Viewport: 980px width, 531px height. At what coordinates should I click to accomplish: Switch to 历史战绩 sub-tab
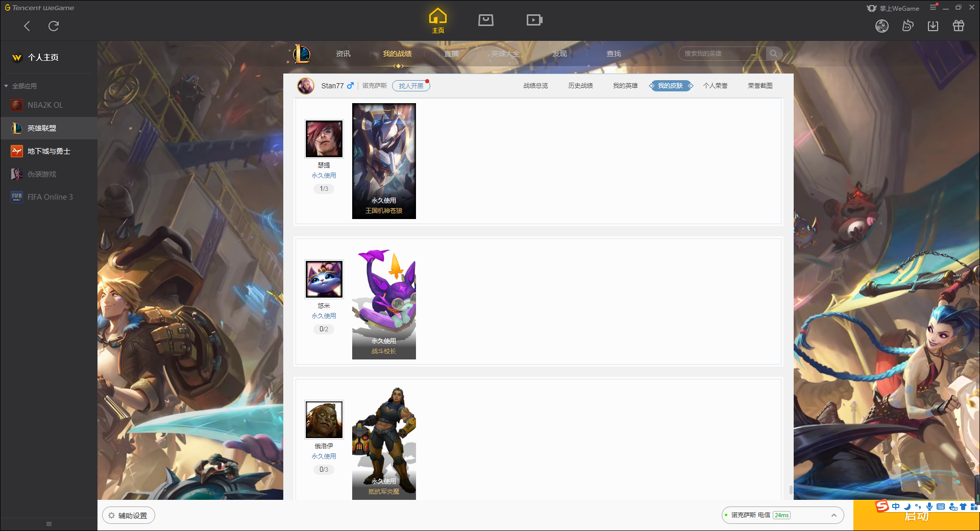tap(580, 86)
